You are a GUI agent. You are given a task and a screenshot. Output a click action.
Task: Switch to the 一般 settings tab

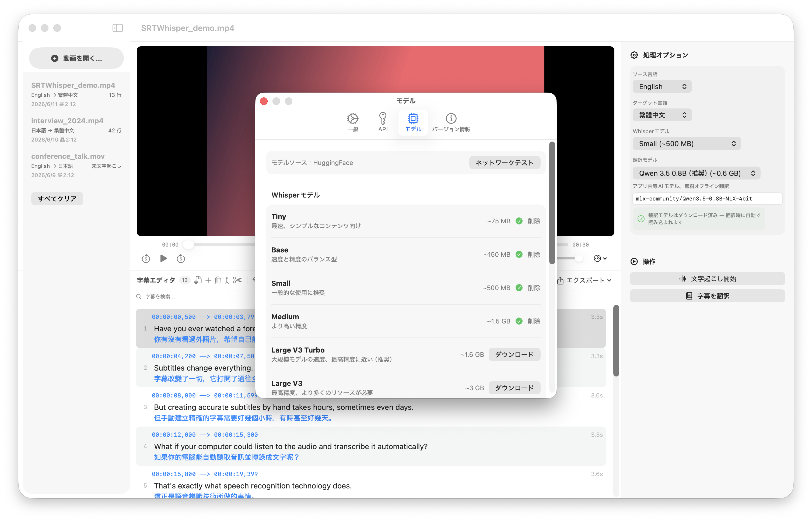tap(353, 122)
